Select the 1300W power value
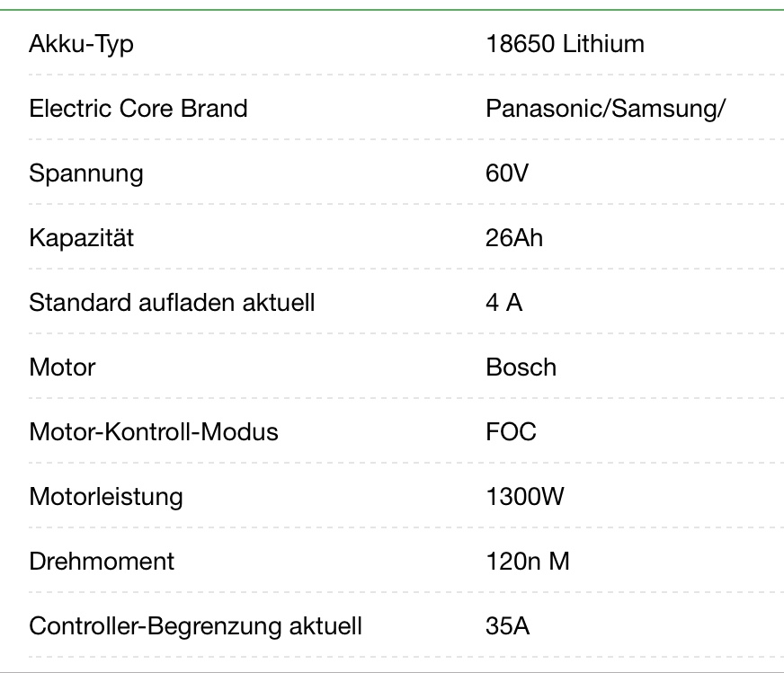The width and height of the screenshot is (784, 673). pyautogui.click(x=524, y=496)
